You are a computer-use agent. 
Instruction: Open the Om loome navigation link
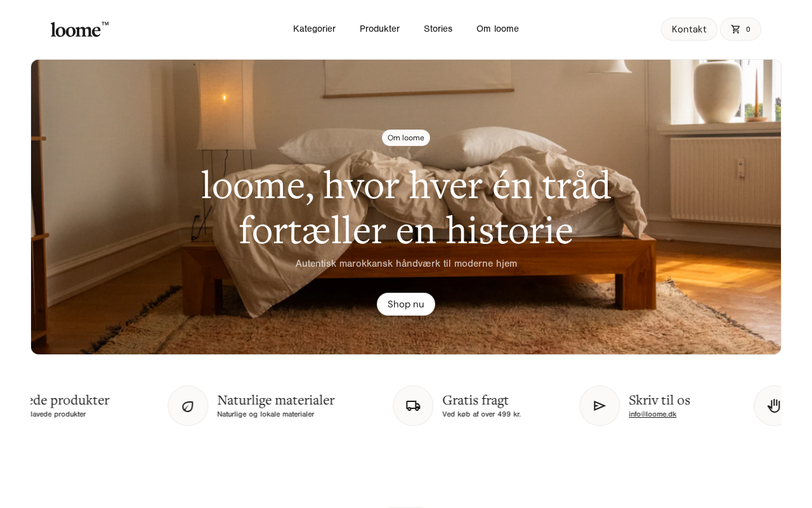[x=497, y=29]
